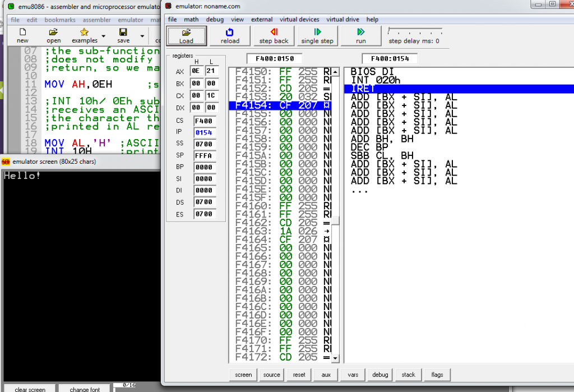Click the emulator screen window icon
Image resolution: width=574 pixels, height=392 pixels.
coord(6,162)
